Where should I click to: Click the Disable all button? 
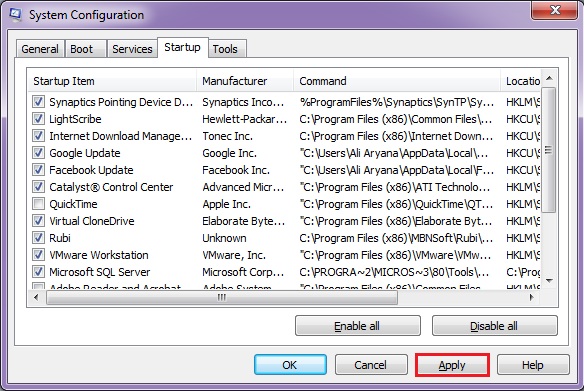click(x=495, y=326)
